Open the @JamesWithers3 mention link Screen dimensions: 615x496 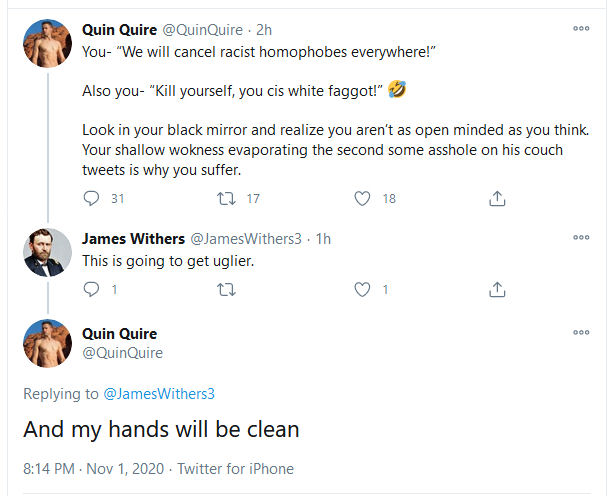[x=159, y=393]
